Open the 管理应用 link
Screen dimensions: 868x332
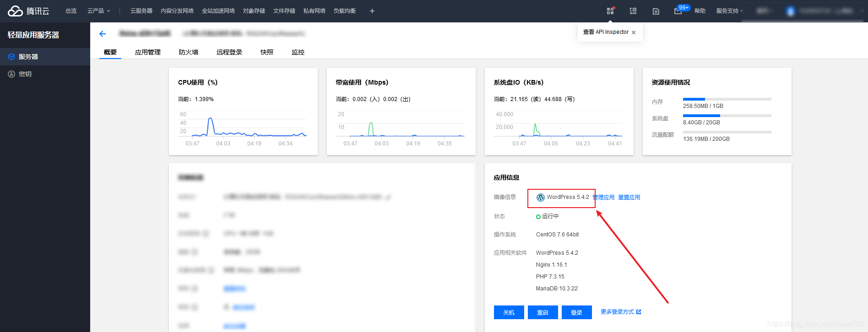(x=604, y=198)
